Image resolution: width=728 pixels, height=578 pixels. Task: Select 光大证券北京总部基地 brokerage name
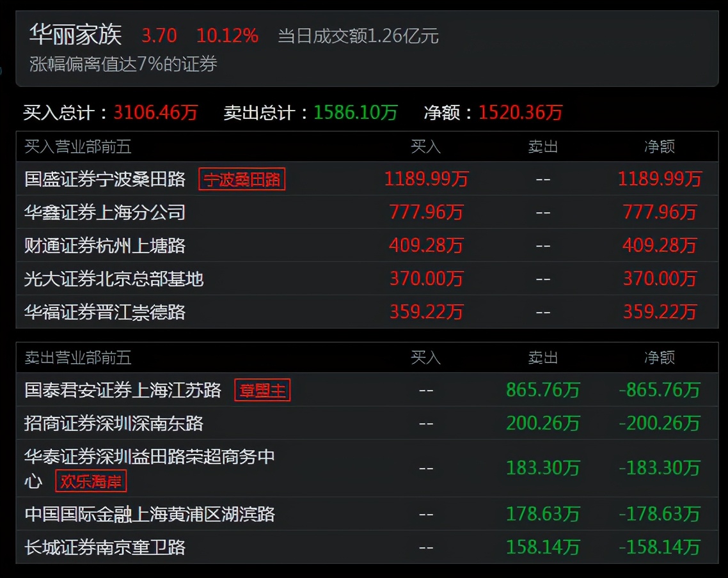point(114,279)
